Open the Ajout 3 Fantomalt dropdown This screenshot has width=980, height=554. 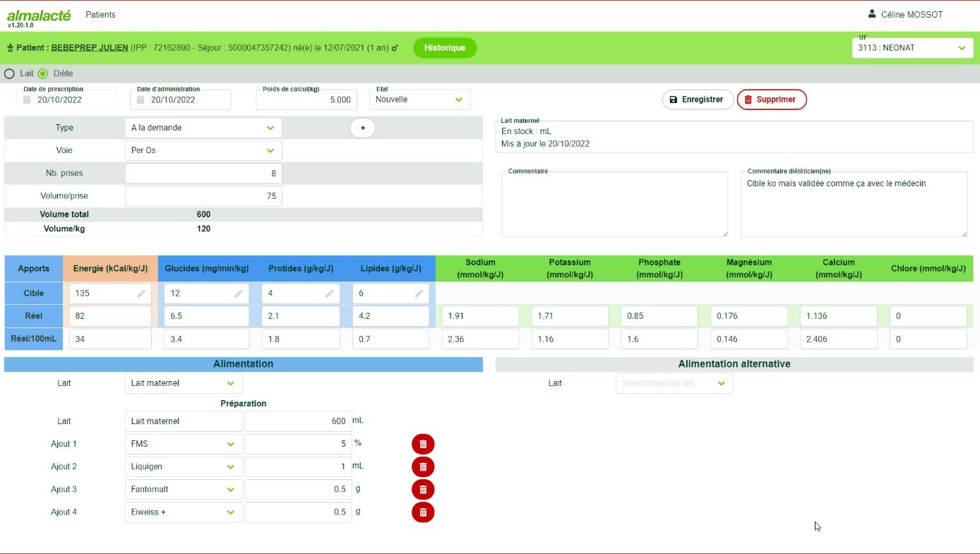coord(184,489)
